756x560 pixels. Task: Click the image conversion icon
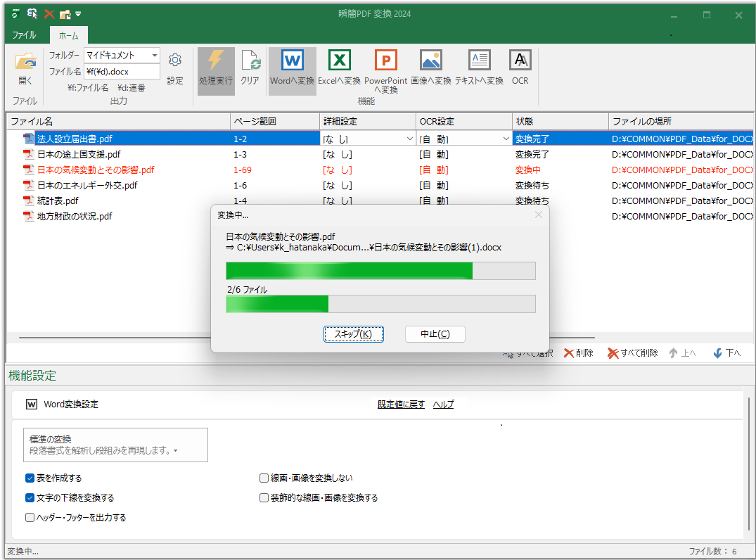[x=430, y=61]
